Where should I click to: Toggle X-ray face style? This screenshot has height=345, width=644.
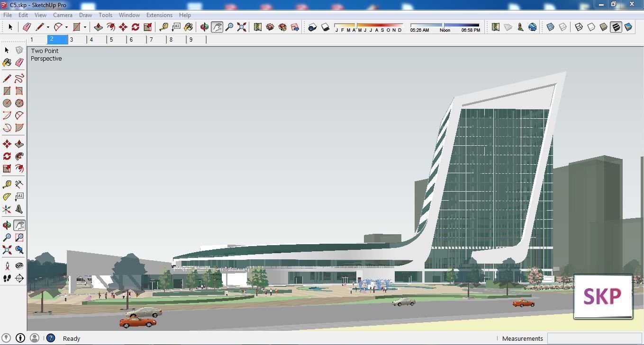(551, 27)
